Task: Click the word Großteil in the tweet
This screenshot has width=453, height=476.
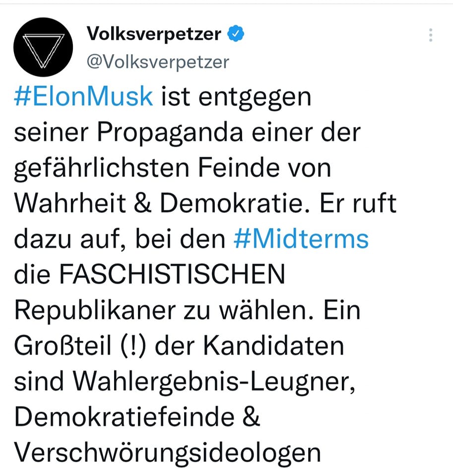Action: (x=63, y=346)
